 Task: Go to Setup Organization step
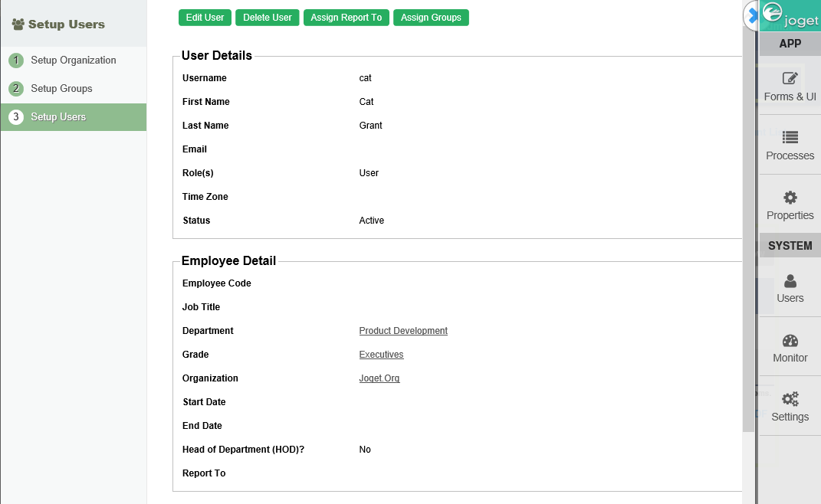pyautogui.click(x=73, y=61)
